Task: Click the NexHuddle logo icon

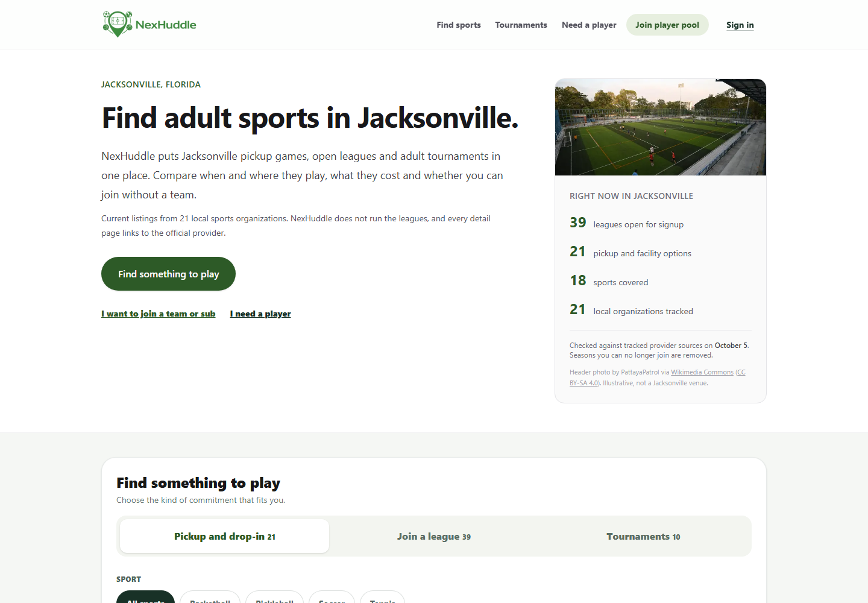Action: 118,24
